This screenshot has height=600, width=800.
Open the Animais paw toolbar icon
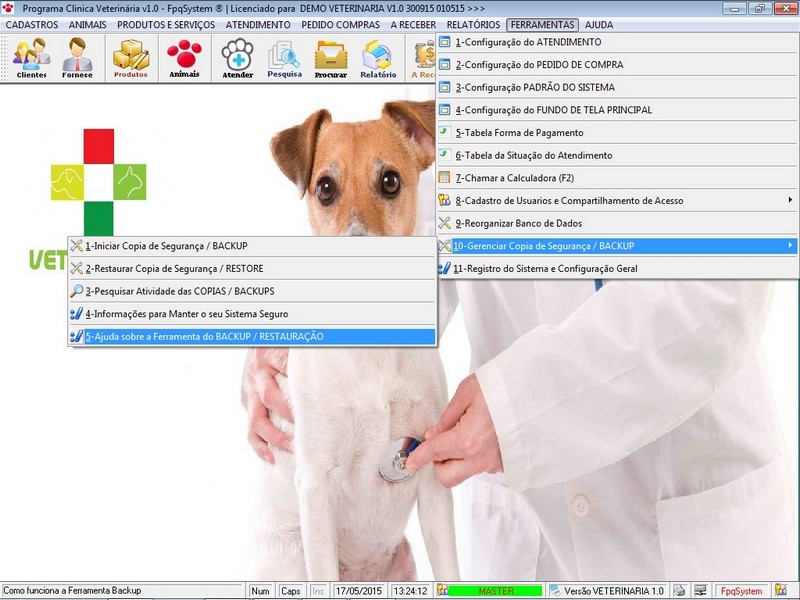coord(184,58)
